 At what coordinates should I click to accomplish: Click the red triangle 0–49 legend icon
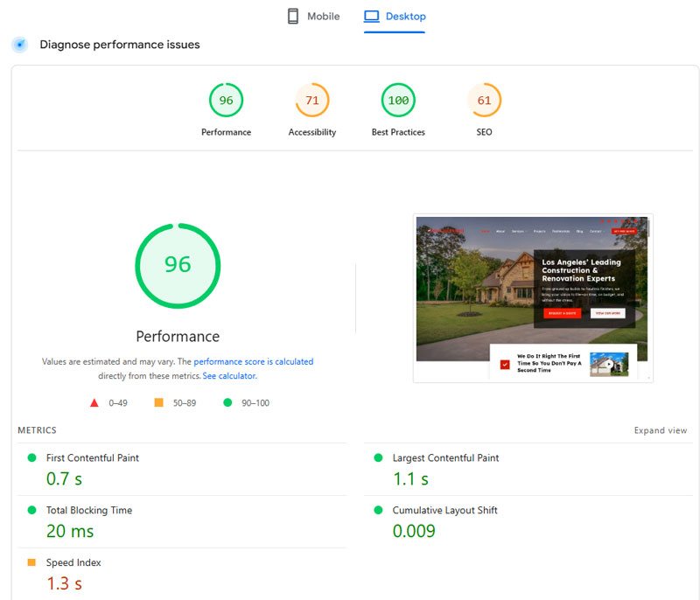[x=94, y=403]
